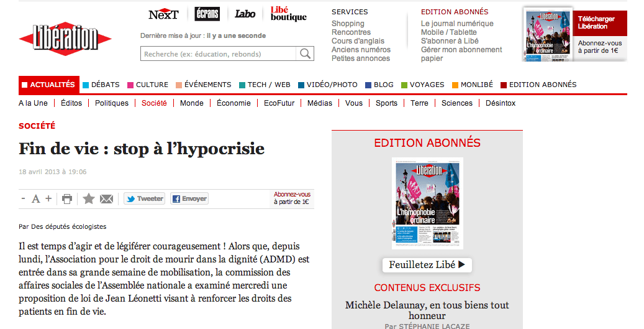Open the ÉVÉNEMENTS section
Image resolution: width=644 pixels, height=329 pixels.
tap(204, 85)
